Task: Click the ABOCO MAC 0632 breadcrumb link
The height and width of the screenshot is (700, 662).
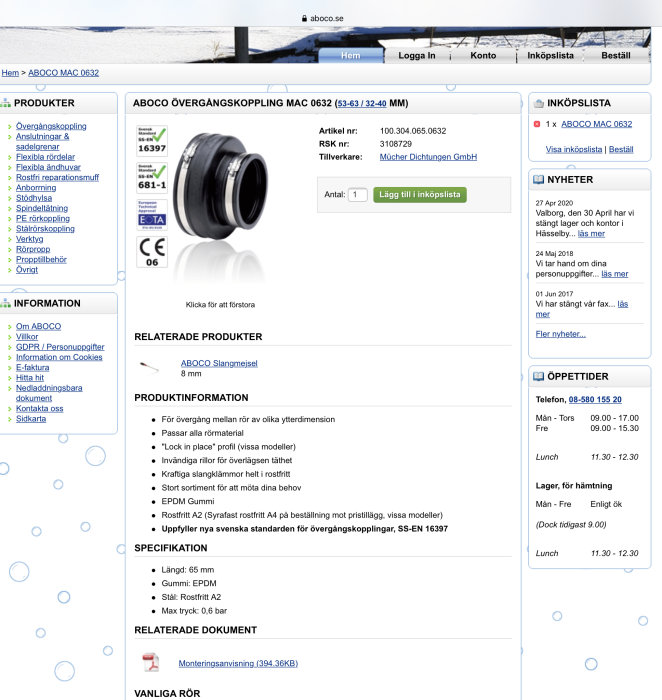Action: (x=63, y=73)
